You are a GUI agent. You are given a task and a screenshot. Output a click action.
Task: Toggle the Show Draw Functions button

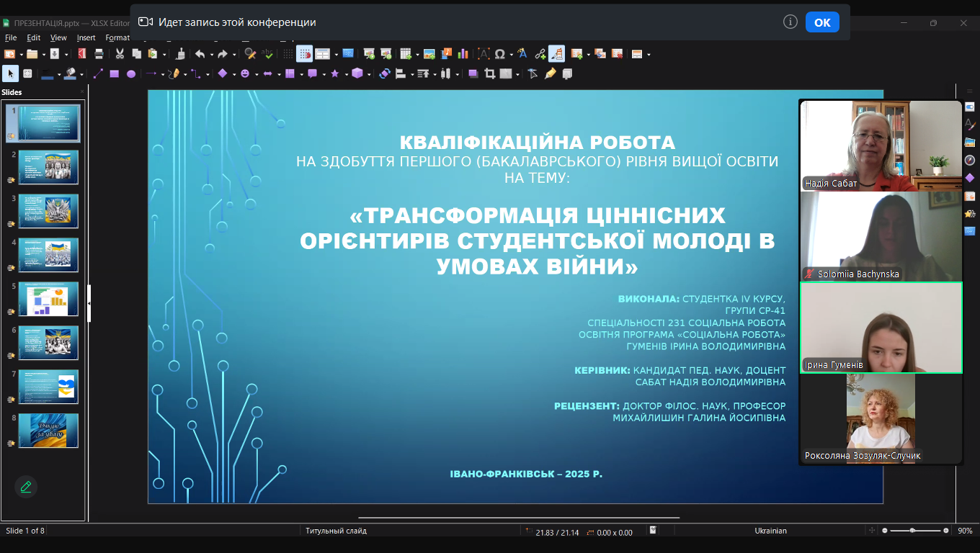click(x=556, y=54)
